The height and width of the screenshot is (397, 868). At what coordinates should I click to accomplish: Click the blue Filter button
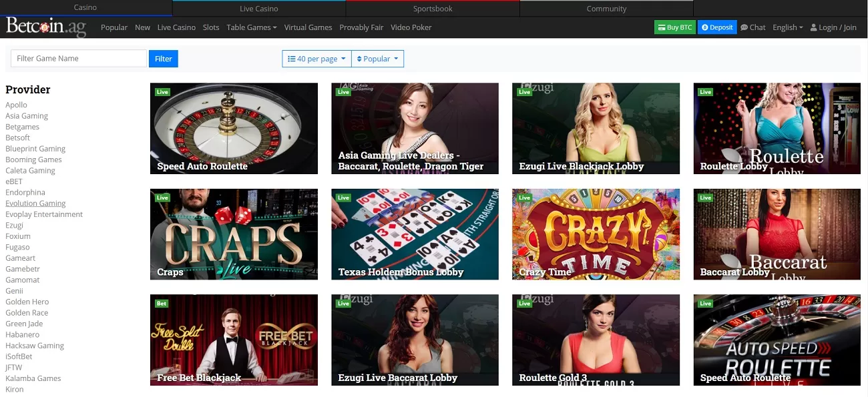click(164, 59)
